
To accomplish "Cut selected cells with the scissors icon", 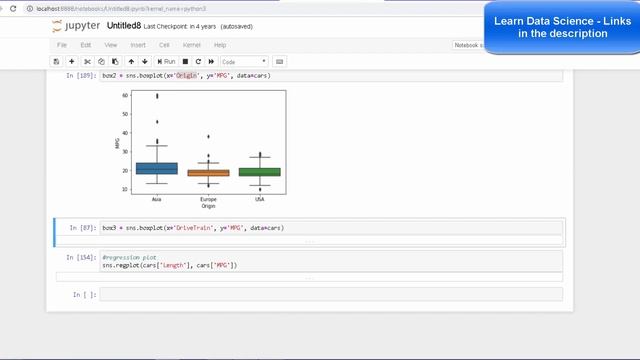I will (x=87, y=62).
